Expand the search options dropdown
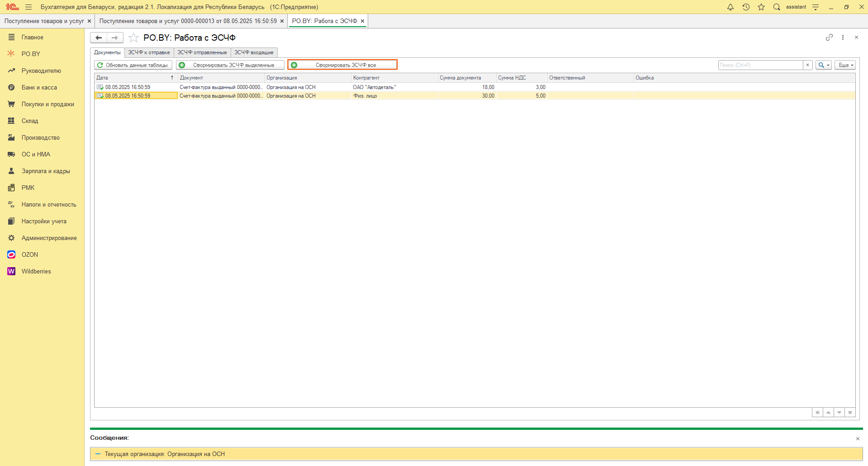This screenshot has height=466, width=868. click(823, 65)
